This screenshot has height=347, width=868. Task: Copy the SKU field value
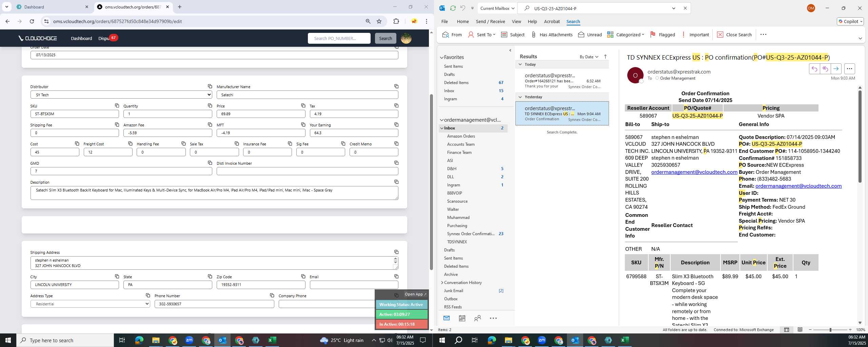(x=117, y=106)
